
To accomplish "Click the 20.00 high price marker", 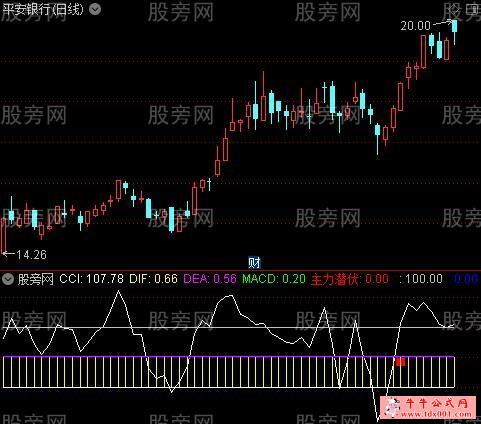I will pyautogui.click(x=415, y=26).
